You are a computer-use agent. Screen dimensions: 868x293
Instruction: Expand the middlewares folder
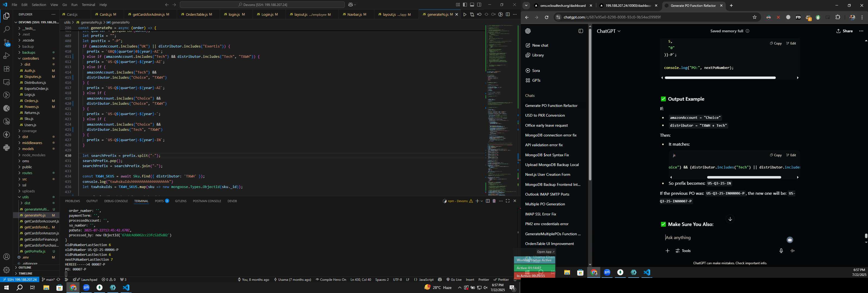tap(32, 143)
